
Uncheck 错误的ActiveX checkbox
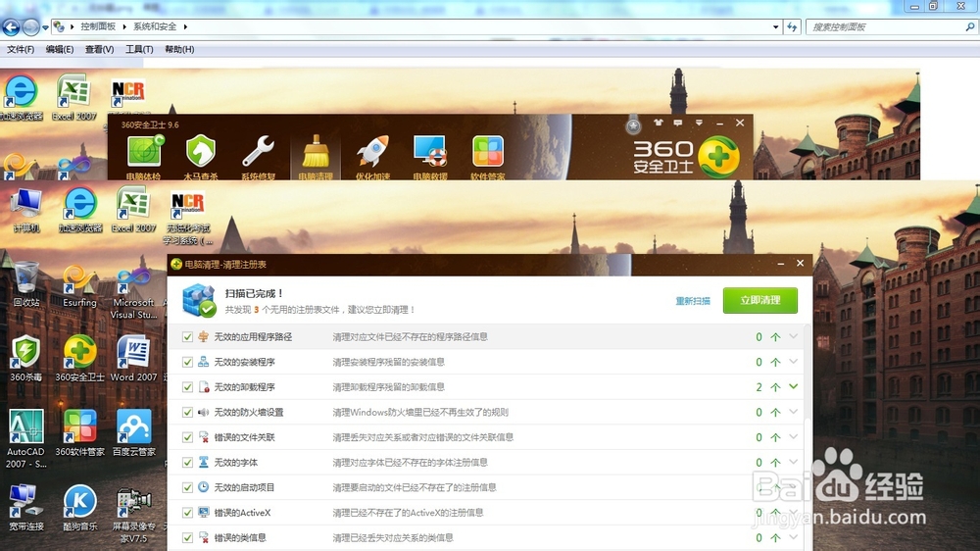[187, 512]
